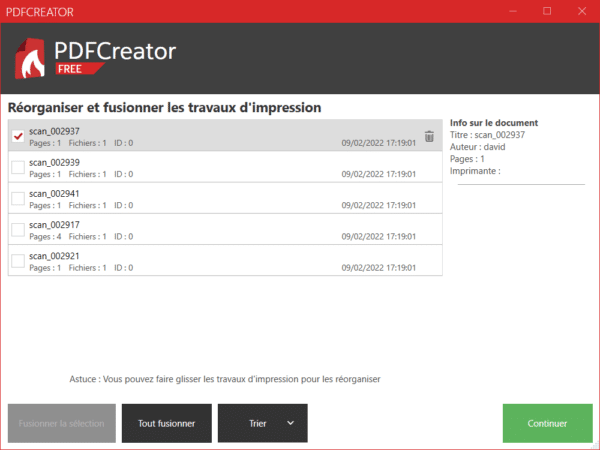The width and height of the screenshot is (600, 450).
Task: Select the scan_002917 job title
Action: pyautogui.click(x=54, y=225)
